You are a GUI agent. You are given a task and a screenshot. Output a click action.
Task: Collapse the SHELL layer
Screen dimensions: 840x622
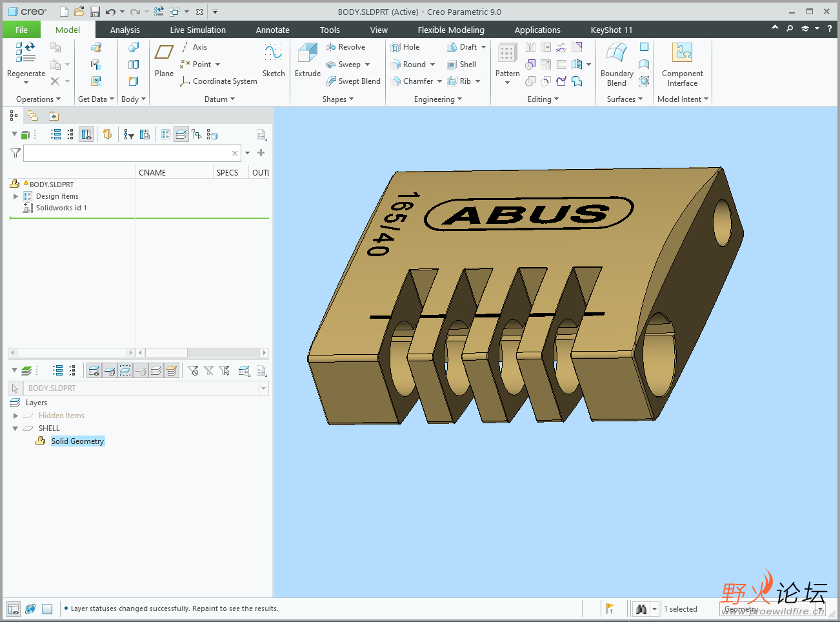coord(15,428)
